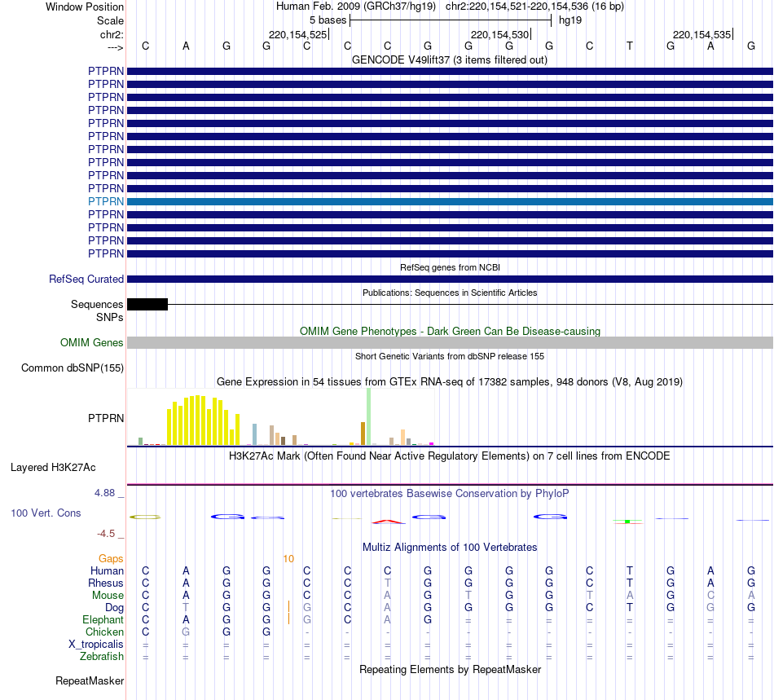Click the GTEx PTPRN expression bar chart

pyautogui.click(x=281, y=417)
